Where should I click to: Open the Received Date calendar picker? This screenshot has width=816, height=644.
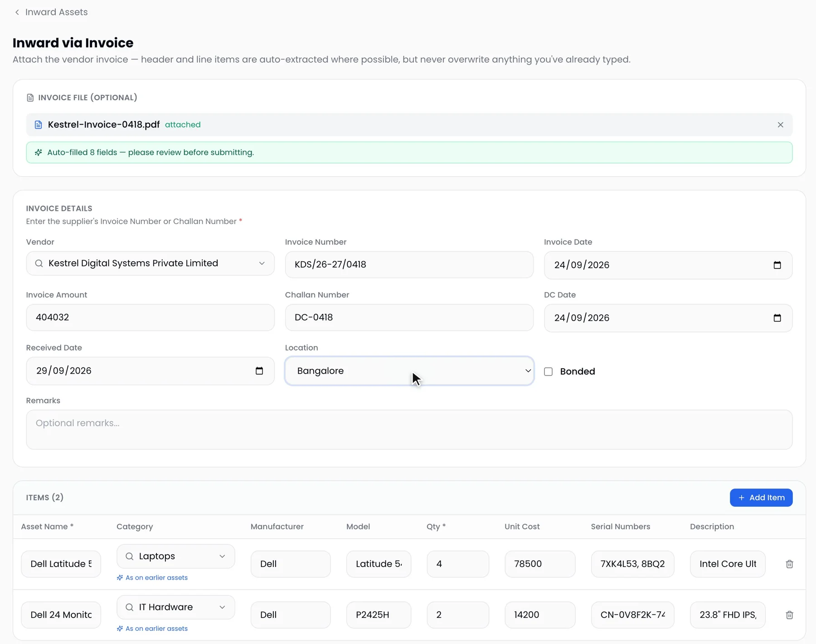point(259,371)
